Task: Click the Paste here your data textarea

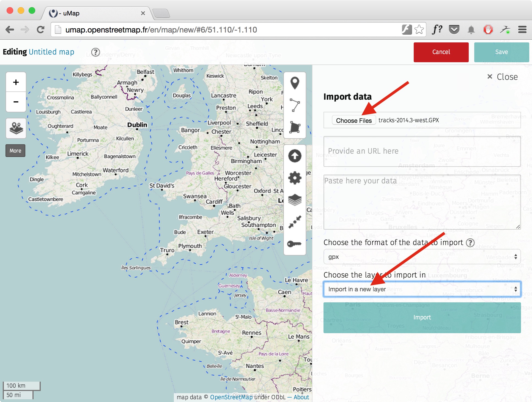Action: pos(422,202)
